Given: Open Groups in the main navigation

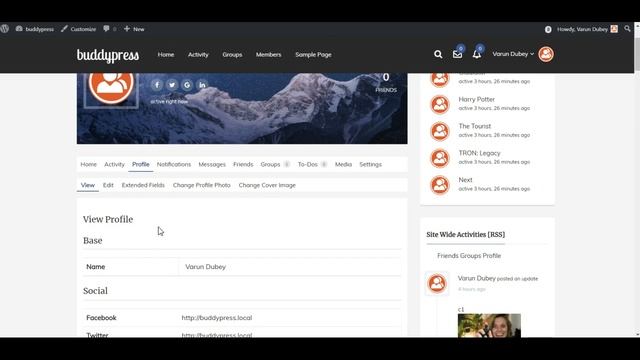Looking at the screenshot, I should point(232,54).
